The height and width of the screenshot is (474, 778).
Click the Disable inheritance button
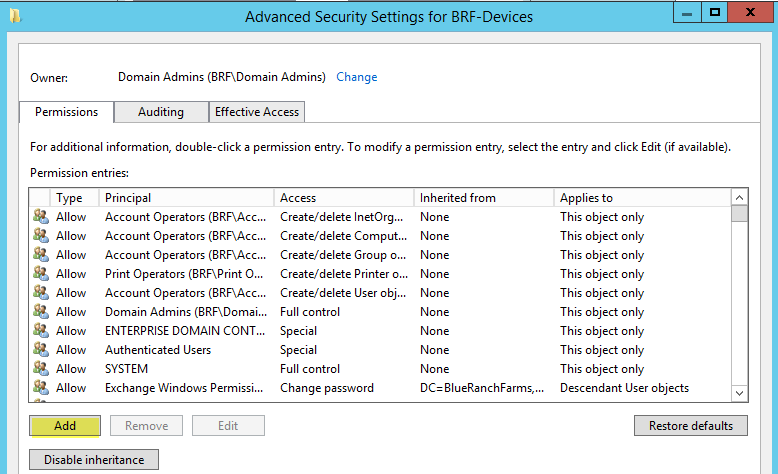(x=94, y=460)
